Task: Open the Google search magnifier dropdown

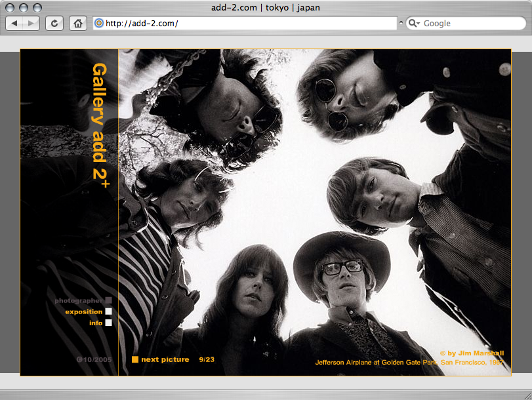Action: (415, 23)
